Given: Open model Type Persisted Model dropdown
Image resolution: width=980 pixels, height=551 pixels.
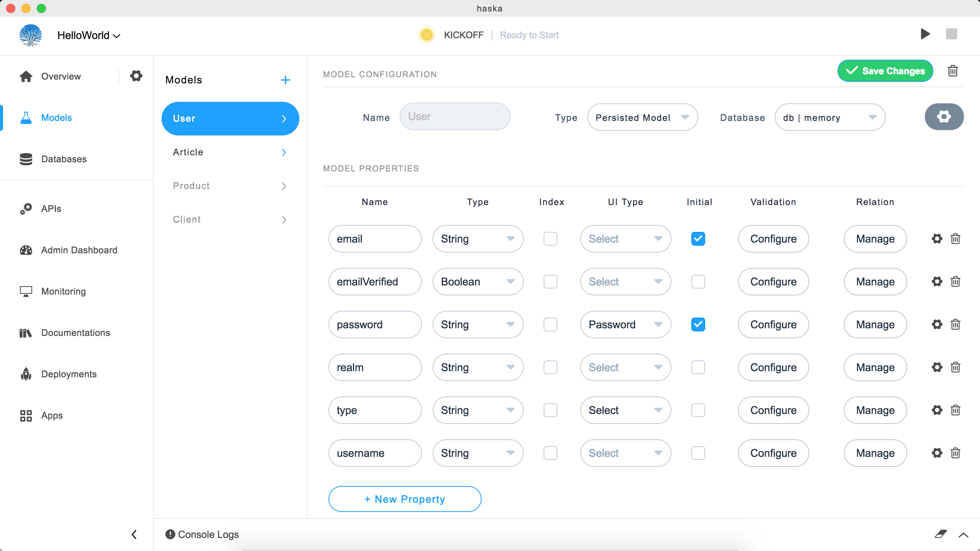Looking at the screenshot, I should [x=642, y=117].
